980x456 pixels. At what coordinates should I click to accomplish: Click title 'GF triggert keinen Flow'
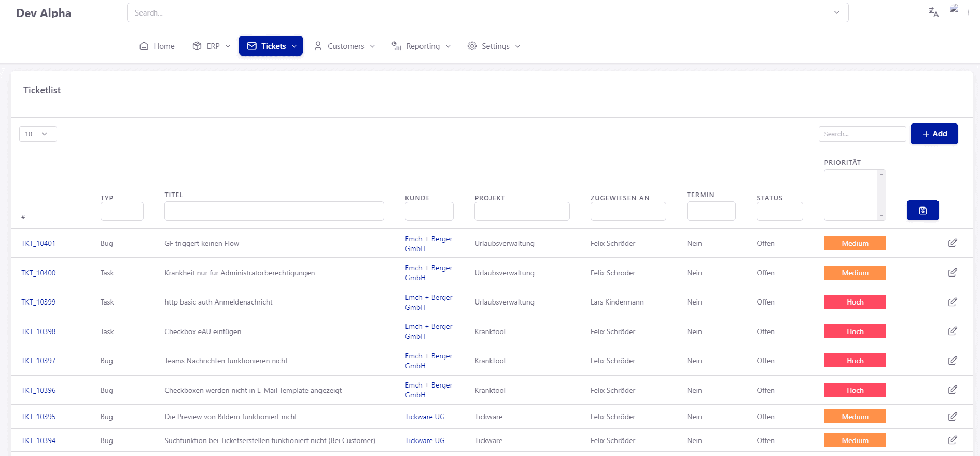(202, 243)
